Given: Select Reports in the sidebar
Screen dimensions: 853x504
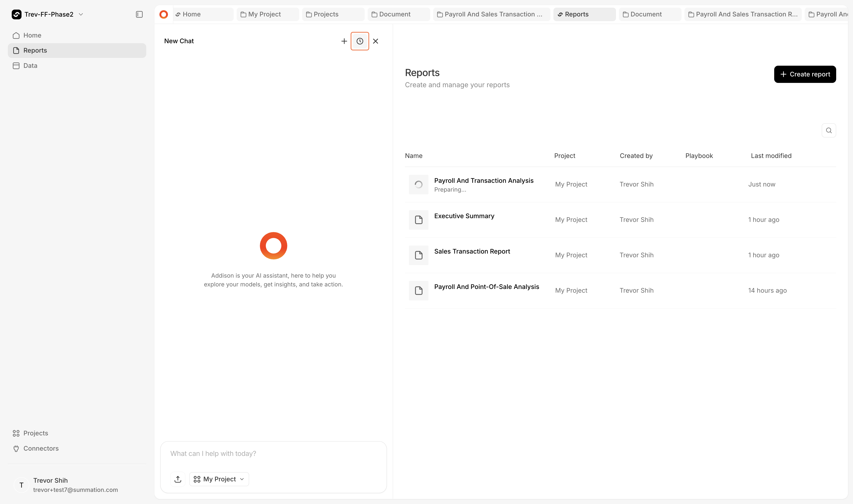Looking at the screenshot, I should pyautogui.click(x=77, y=50).
